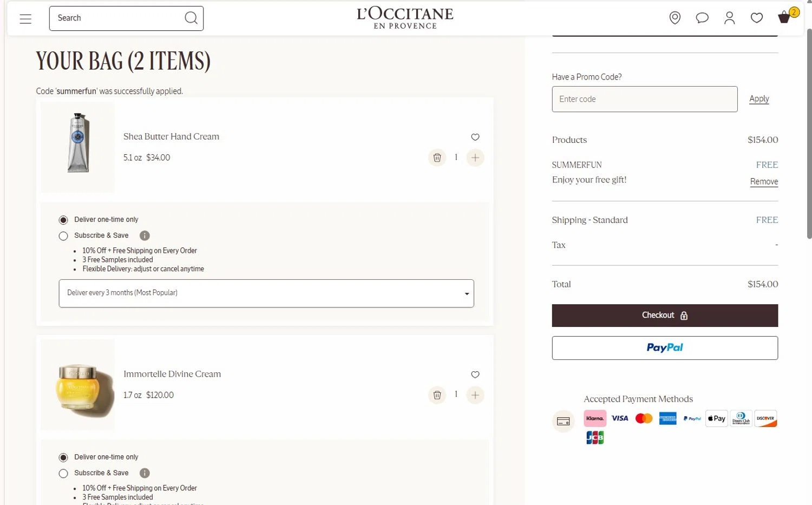The image size is (812, 505).
Task: Click the YOUR BAG (2 ITEMS) heading
Action: point(123,61)
